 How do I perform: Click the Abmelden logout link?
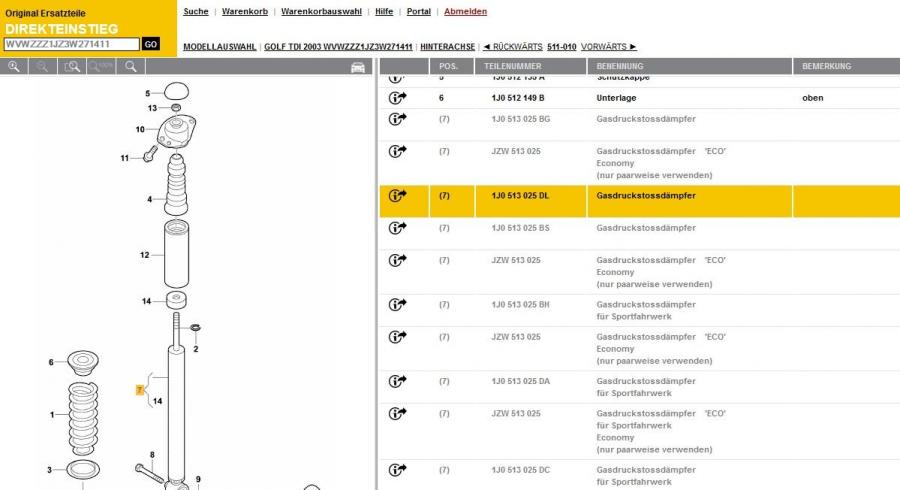[465, 12]
